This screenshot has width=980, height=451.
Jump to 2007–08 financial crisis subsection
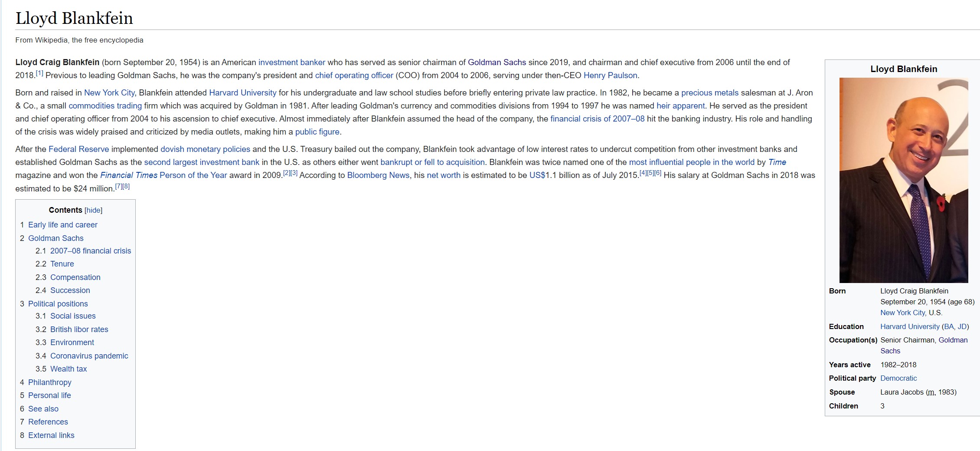click(x=91, y=251)
